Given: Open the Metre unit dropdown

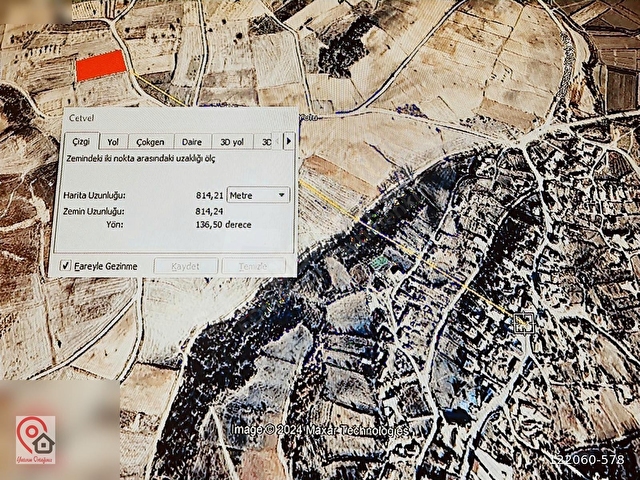Looking at the screenshot, I should click(x=258, y=196).
